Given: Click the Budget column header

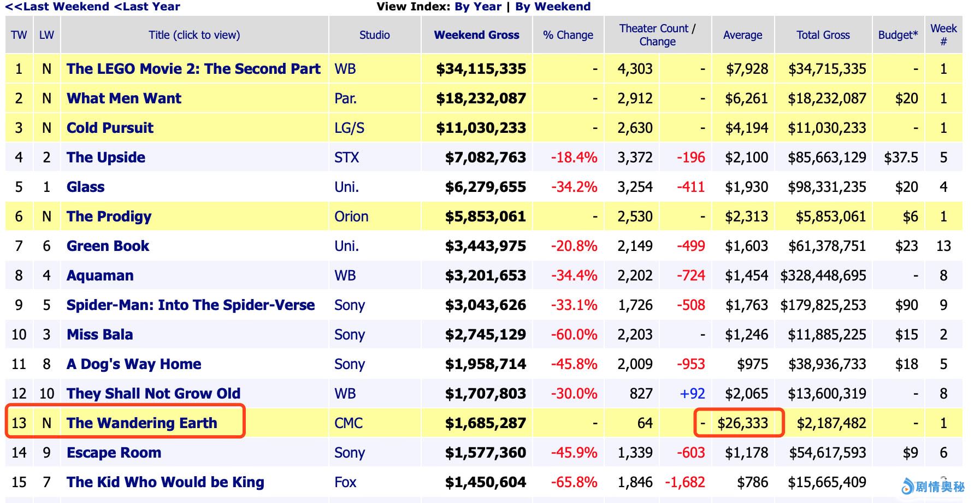Looking at the screenshot, I should click(x=898, y=35).
